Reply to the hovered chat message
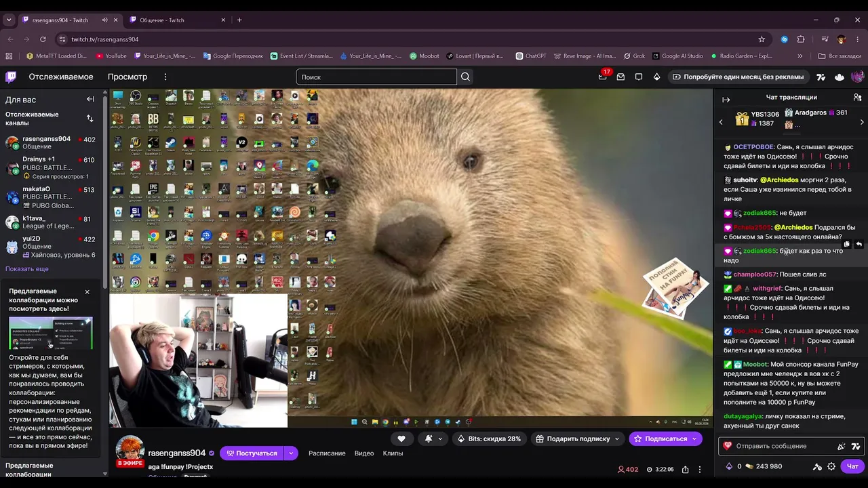 [859, 244]
